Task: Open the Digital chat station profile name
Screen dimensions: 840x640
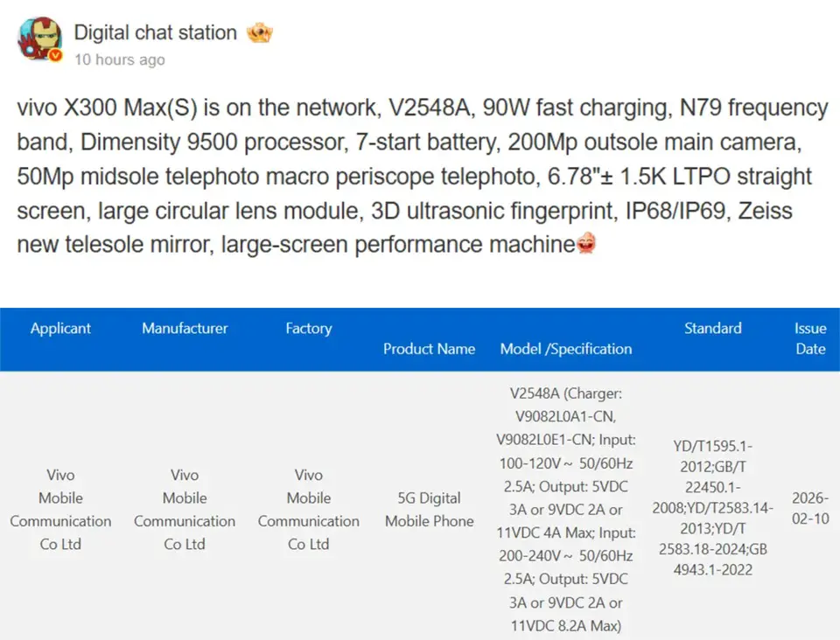Action: click(x=155, y=33)
